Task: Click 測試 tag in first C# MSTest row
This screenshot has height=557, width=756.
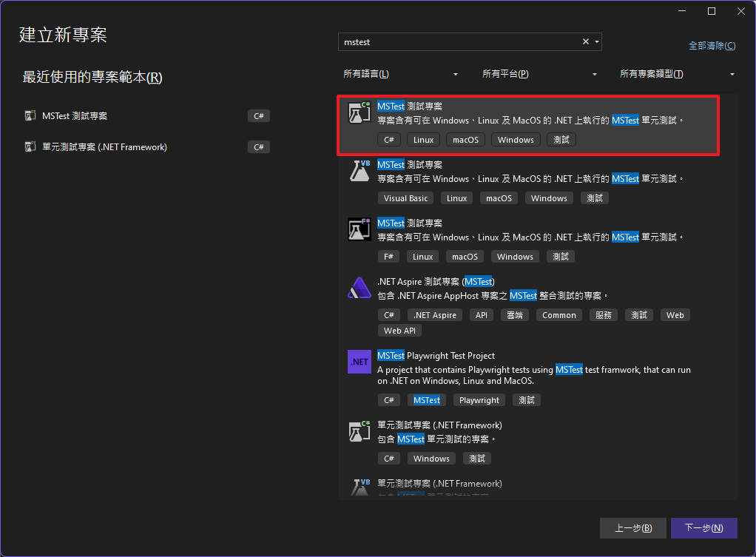Action: [x=561, y=140]
